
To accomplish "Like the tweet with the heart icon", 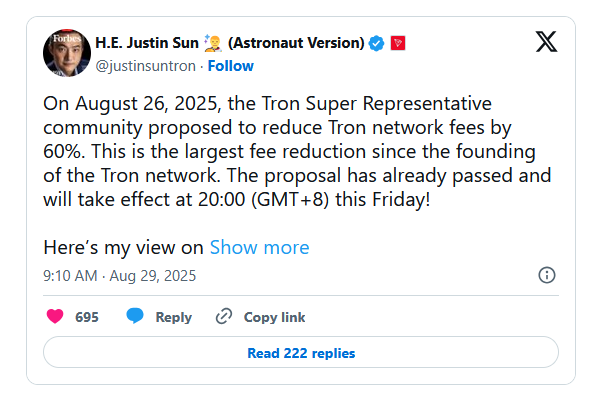I will 55,316.
